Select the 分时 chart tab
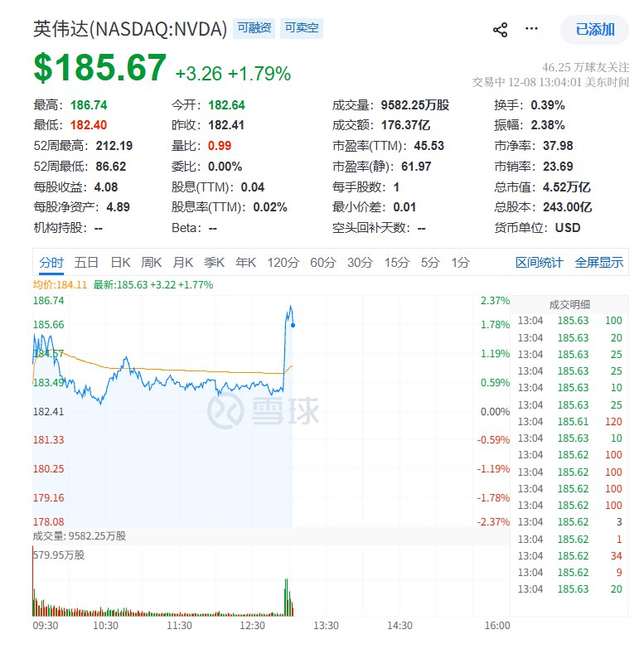The image size is (644, 649). (51, 263)
